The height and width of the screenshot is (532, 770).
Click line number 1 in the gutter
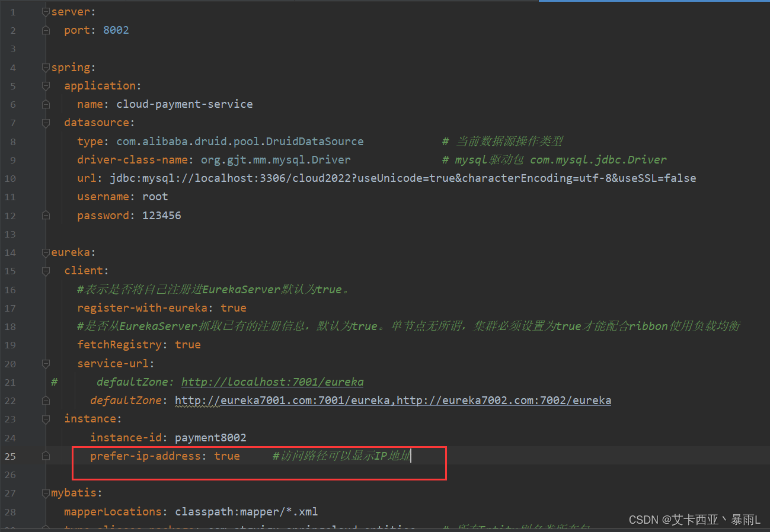click(13, 12)
